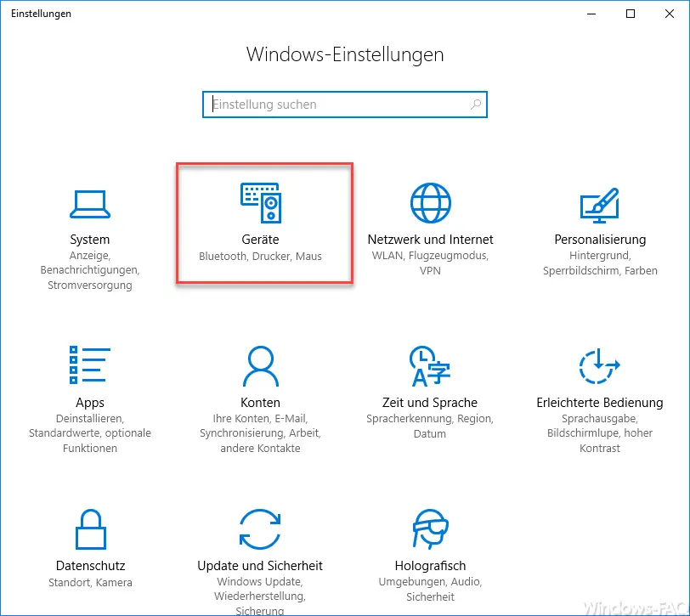Open the Geräte keyboard and speaker icon

click(x=261, y=203)
